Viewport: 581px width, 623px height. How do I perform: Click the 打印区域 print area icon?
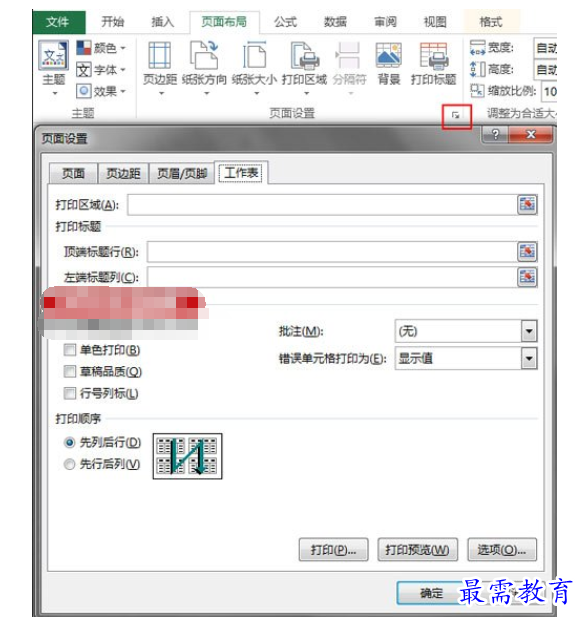[x=304, y=56]
